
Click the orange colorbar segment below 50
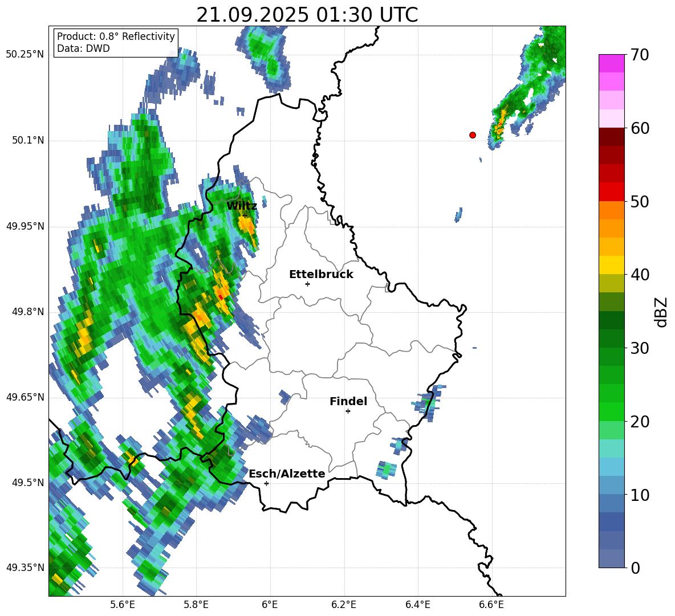point(612,210)
